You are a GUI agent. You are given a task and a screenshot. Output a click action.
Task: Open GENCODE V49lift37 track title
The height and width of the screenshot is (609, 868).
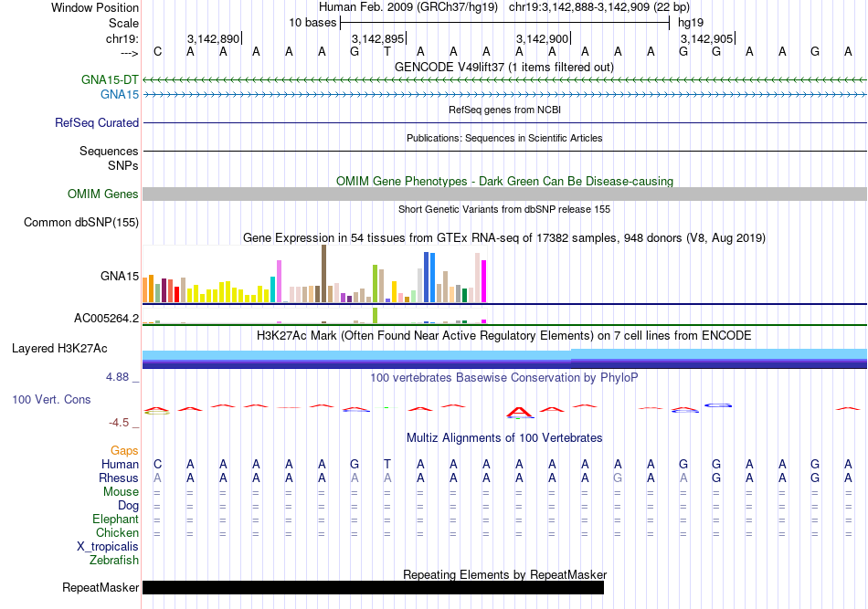[504, 67]
